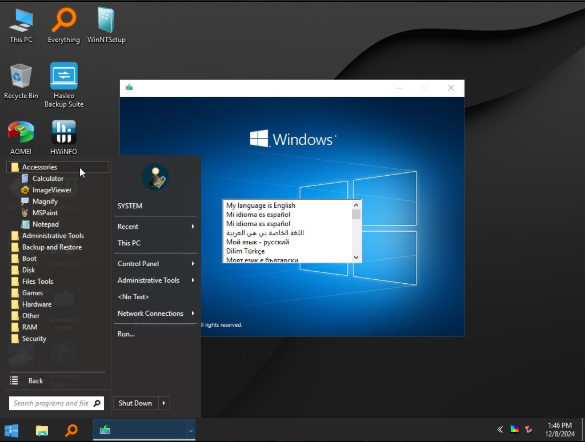
Task: Expand the Boot folder
Action: coord(24,258)
